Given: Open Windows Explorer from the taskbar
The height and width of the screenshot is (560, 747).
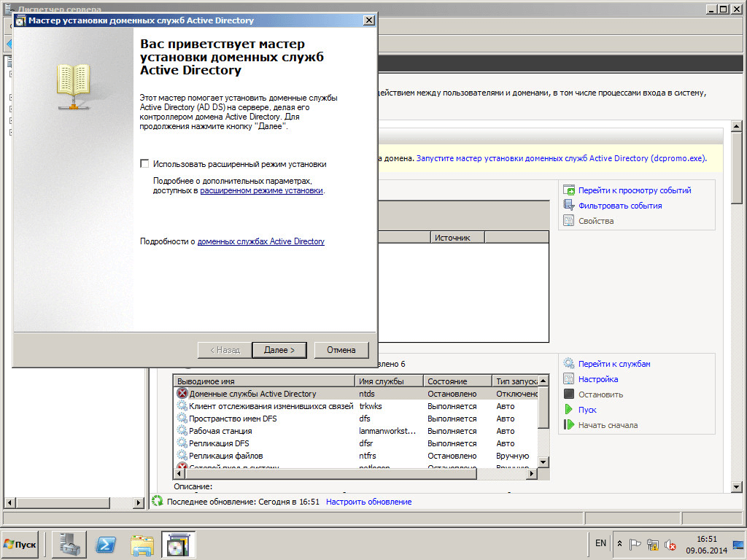Looking at the screenshot, I should (x=142, y=544).
